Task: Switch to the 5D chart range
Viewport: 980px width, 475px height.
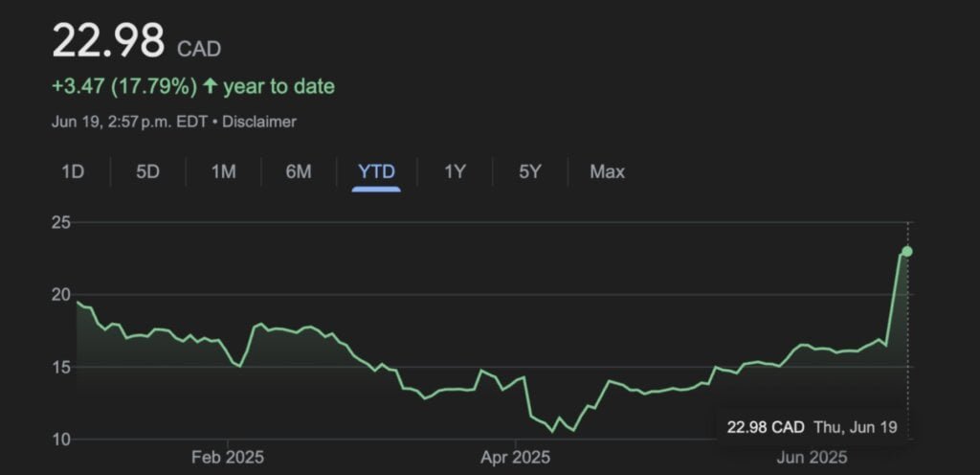Action: point(147,172)
